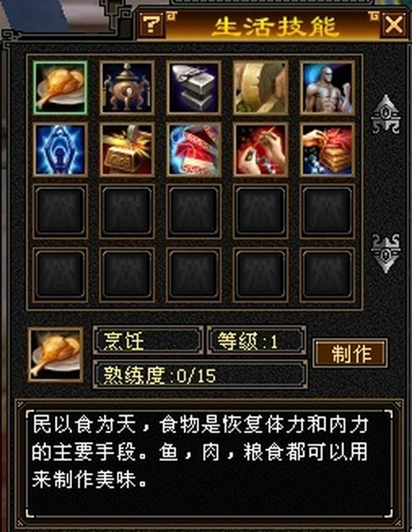Select the sparking golden box skill icon
Image resolution: width=412 pixels, height=532 pixels.
click(127, 150)
